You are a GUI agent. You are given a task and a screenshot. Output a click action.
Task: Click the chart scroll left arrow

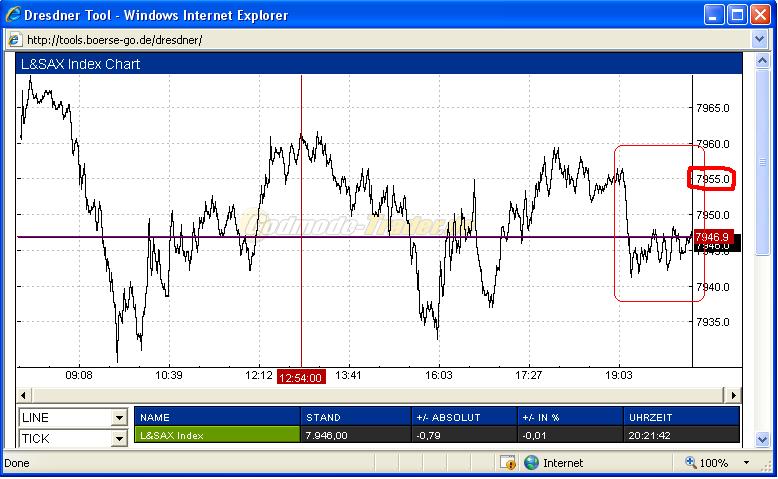(x=23, y=395)
